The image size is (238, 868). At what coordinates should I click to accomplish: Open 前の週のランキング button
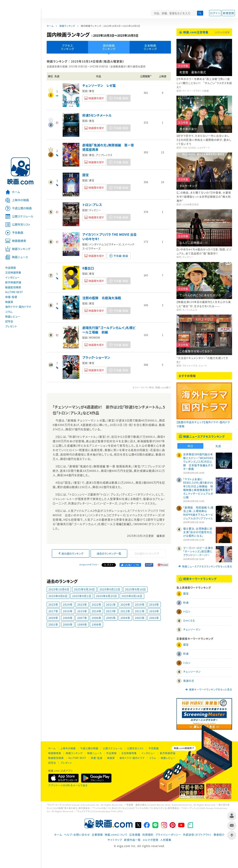[71, 554]
